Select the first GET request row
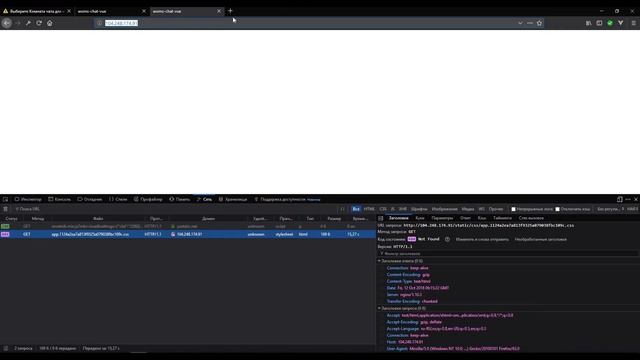 188,226
